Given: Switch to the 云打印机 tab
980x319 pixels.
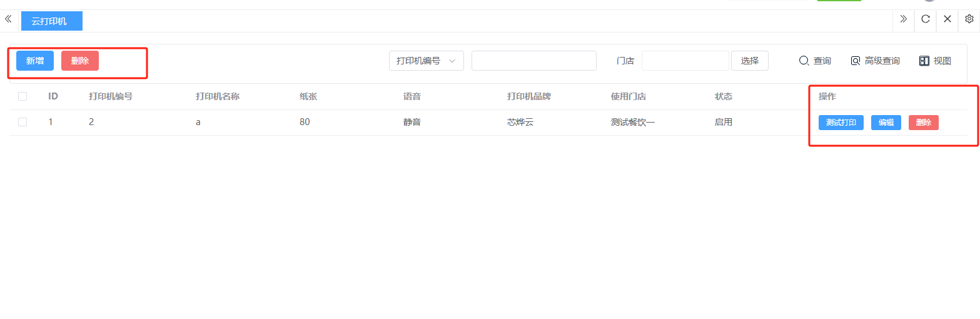Looking at the screenshot, I should (51, 21).
